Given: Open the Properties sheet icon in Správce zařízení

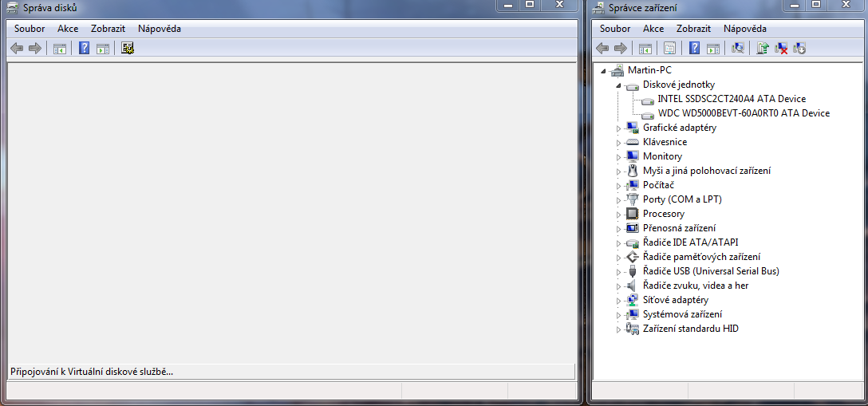Looking at the screenshot, I should tap(670, 48).
